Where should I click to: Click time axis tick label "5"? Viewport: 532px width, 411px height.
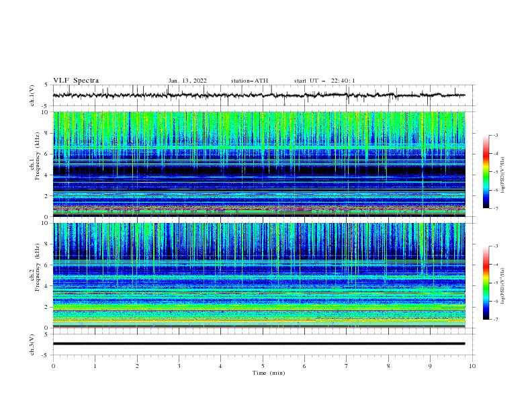click(263, 366)
